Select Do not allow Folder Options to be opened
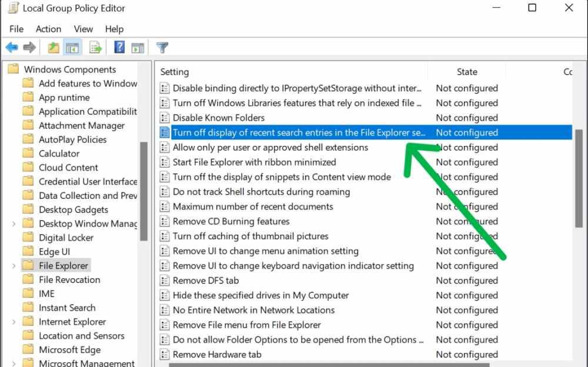Screen dimensions: 588x367 click(x=298, y=339)
